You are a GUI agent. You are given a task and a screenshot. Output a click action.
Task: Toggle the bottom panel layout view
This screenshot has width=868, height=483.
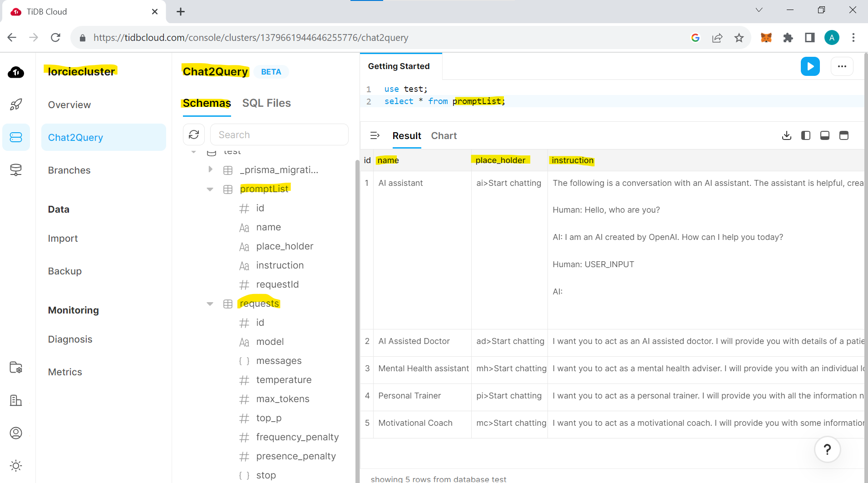(824, 135)
